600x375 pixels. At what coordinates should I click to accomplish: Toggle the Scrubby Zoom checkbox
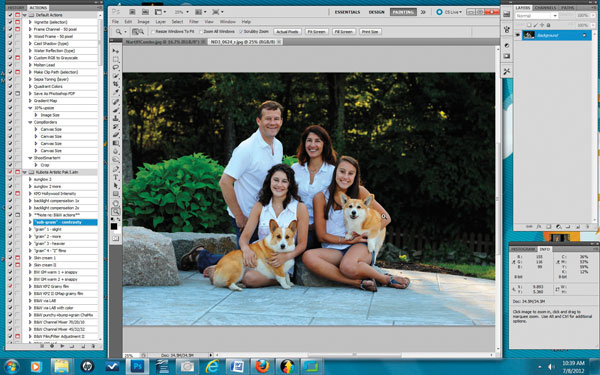[x=241, y=32]
